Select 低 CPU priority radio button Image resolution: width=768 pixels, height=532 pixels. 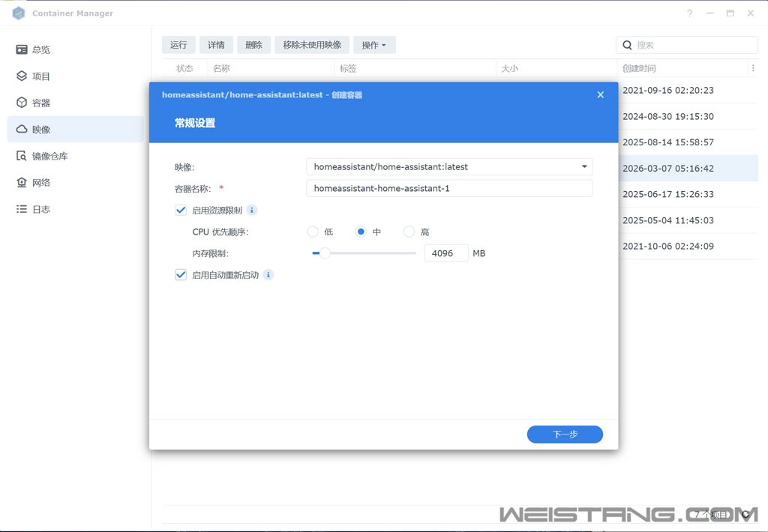click(313, 232)
